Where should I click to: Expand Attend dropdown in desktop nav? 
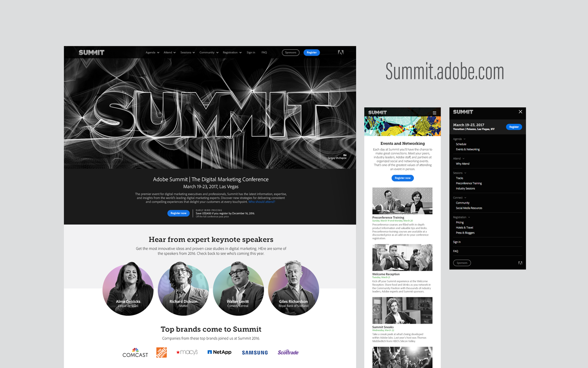click(170, 52)
